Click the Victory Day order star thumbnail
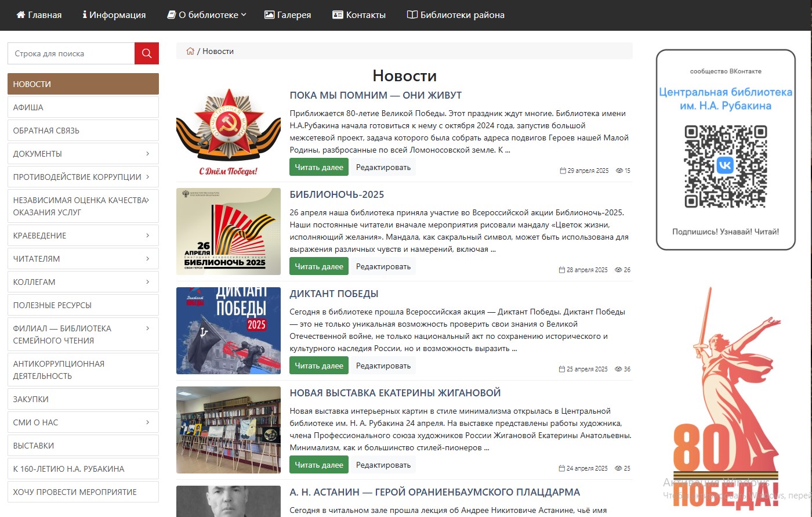The width and height of the screenshot is (812, 517). pyautogui.click(x=229, y=133)
